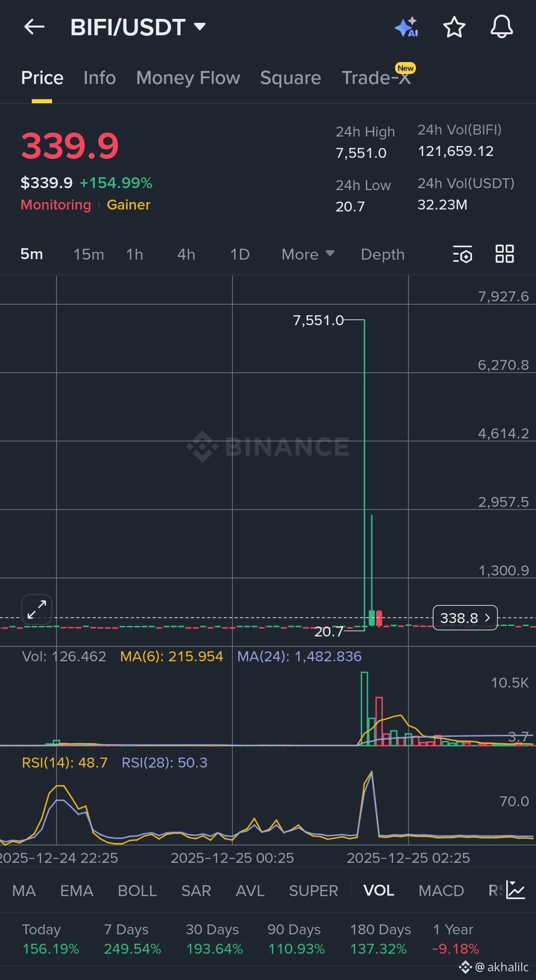
Task: Select the 5m timeframe
Action: pyautogui.click(x=32, y=254)
